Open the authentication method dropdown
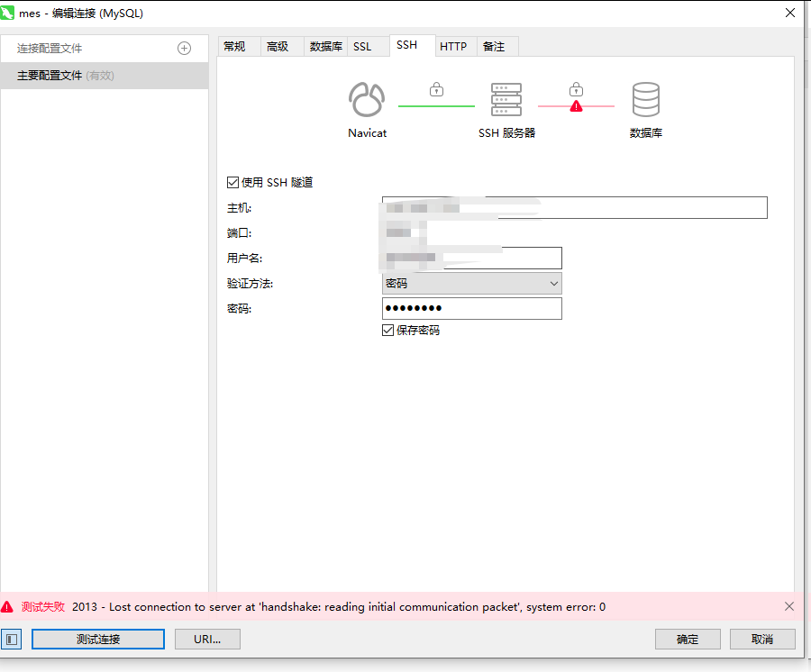 pos(471,284)
